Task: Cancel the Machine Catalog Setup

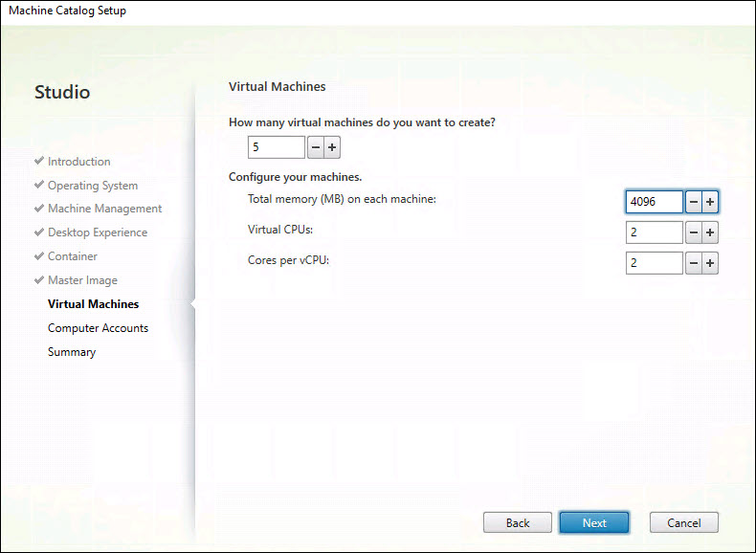Action: (683, 522)
